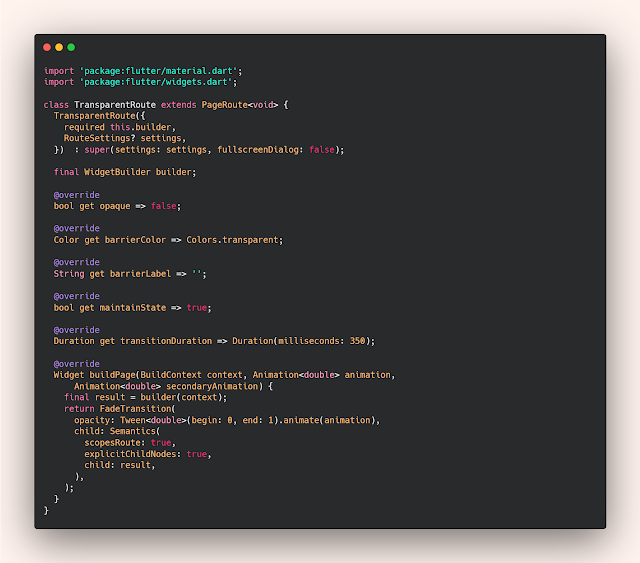Click the green maximize dot
This screenshot has height=563, width=640.
(71, 47)
